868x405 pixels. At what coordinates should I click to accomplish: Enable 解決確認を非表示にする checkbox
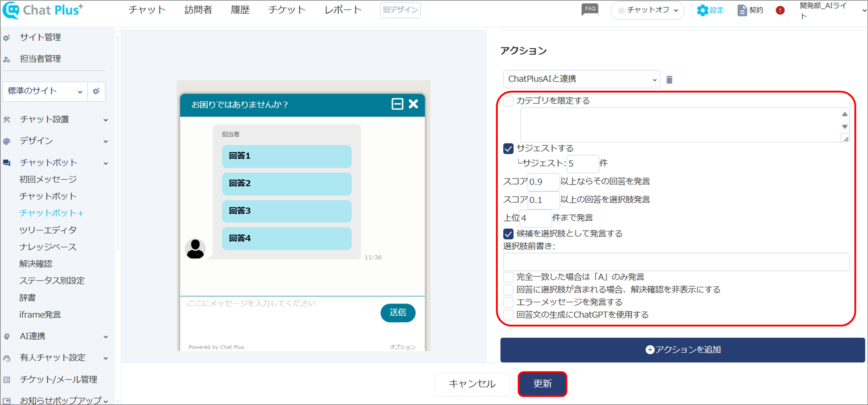(508, 290)
